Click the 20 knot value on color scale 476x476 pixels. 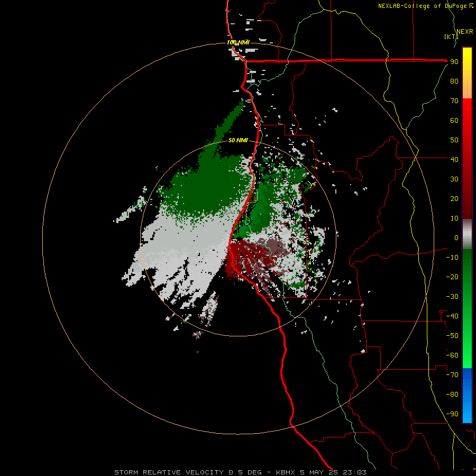(454, 198)
